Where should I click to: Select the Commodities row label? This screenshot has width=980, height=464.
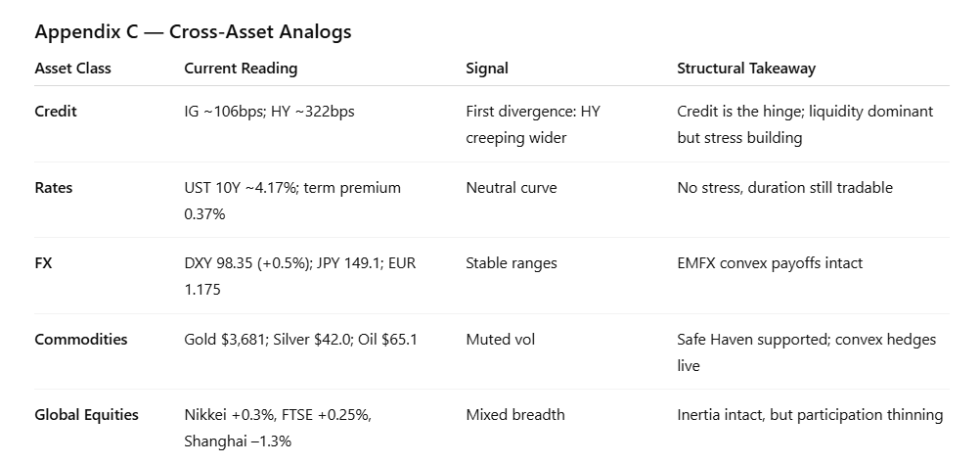pyautogui.click(x=81, y=340)
